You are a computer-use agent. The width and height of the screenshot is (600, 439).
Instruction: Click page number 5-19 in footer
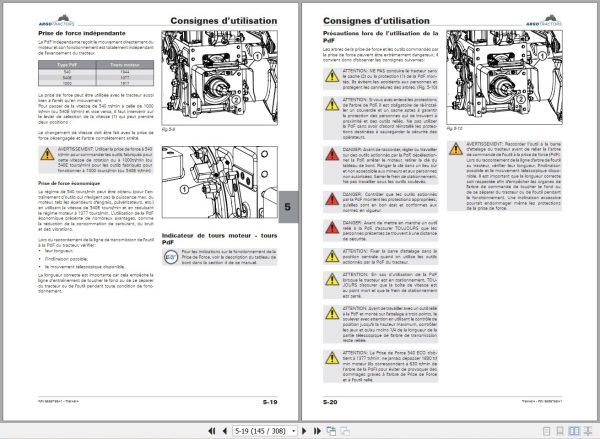pos(270,402)
